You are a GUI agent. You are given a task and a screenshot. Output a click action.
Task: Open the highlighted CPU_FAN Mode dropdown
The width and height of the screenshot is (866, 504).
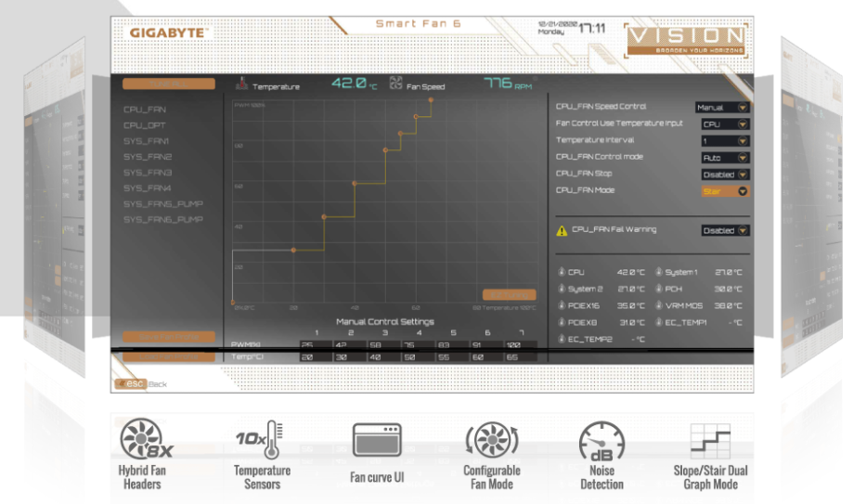[725, 191]
